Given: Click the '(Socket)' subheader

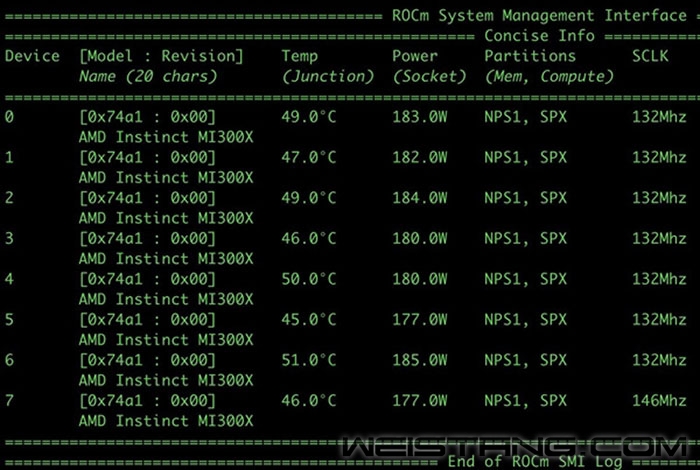Looking at the screenshot, I should tap(429, 76).
